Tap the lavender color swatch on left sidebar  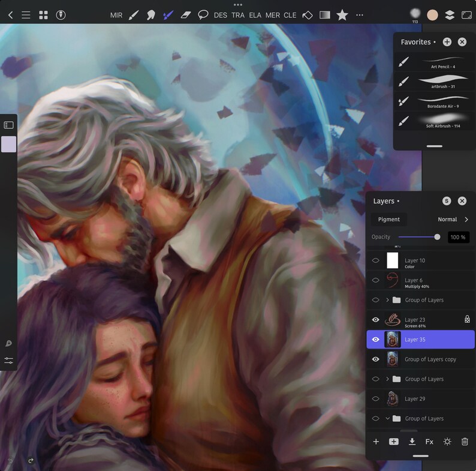8,144
